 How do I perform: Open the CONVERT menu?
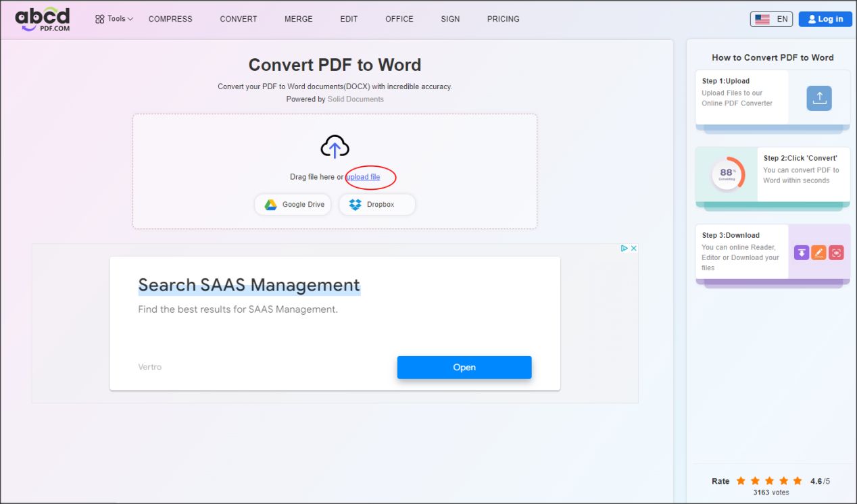point(239,19)
